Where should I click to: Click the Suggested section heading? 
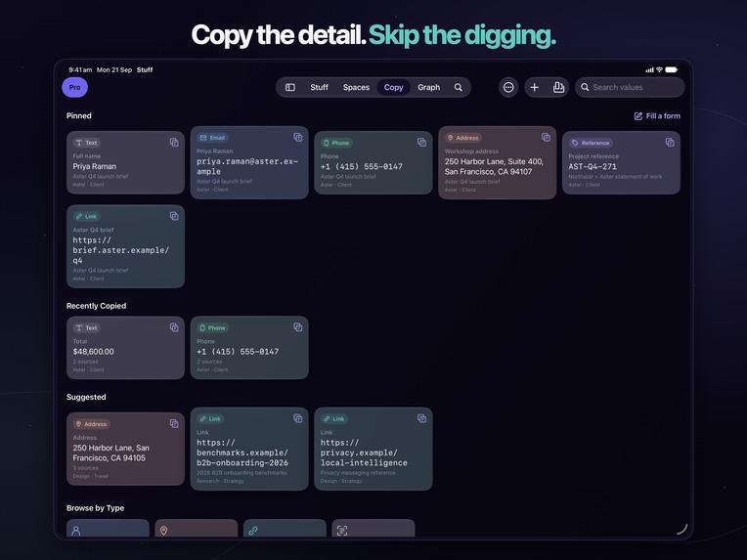click(86, 397)
